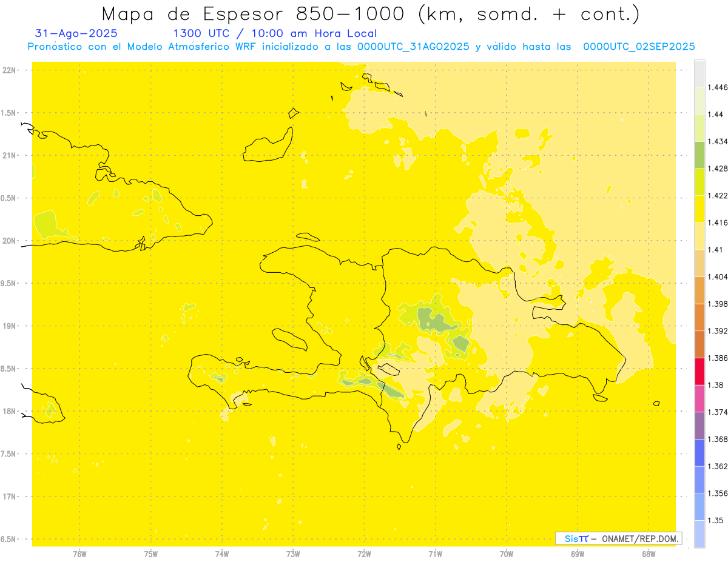The width and height of the screenshot is (728, 562).
Task: Click the colorbar value '1.362'
Action: point(718,466)
